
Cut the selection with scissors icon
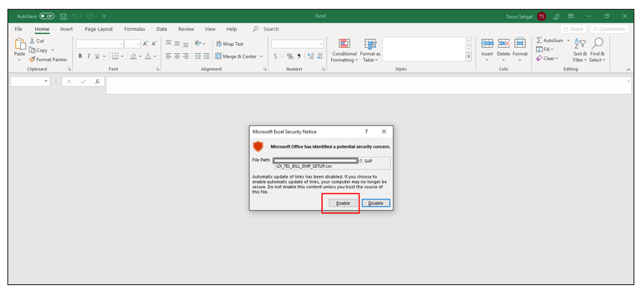coord(32,41)
